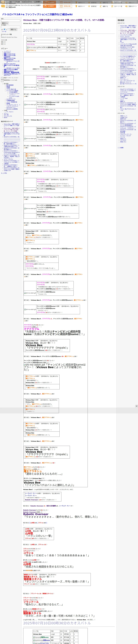138x644 pixels.
Task: Open 魔王アラキシュ link in the character table
Action: click(31, 50)
